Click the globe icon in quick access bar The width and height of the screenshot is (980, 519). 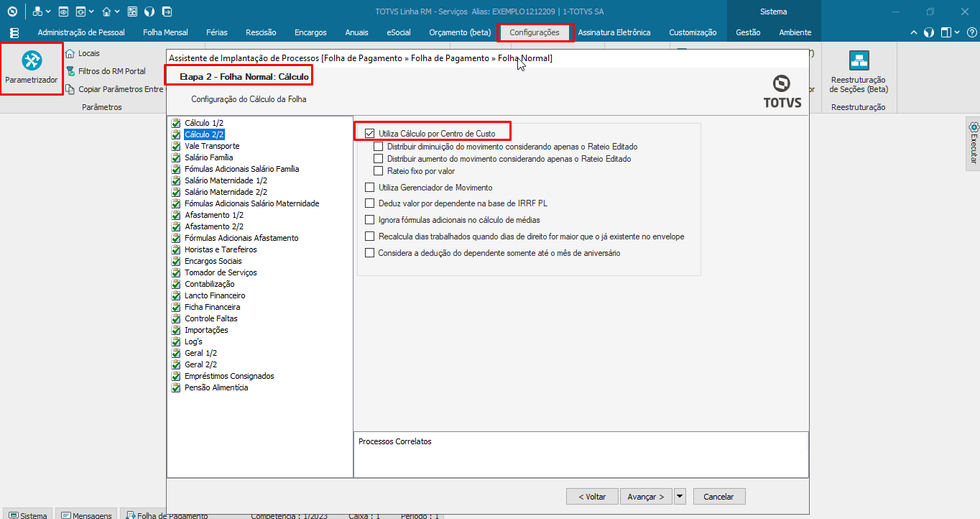click(149, 12)
